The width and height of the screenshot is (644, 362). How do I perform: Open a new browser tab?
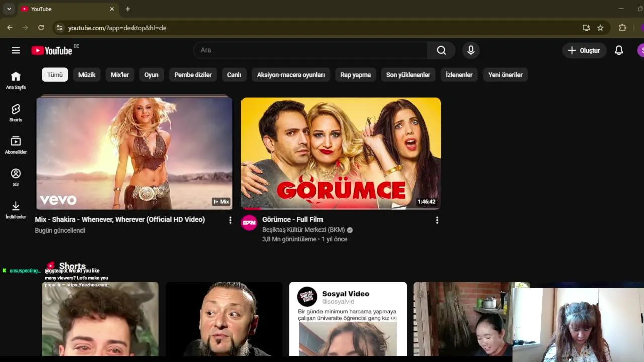pyautogui.click(x=128, y=9)
